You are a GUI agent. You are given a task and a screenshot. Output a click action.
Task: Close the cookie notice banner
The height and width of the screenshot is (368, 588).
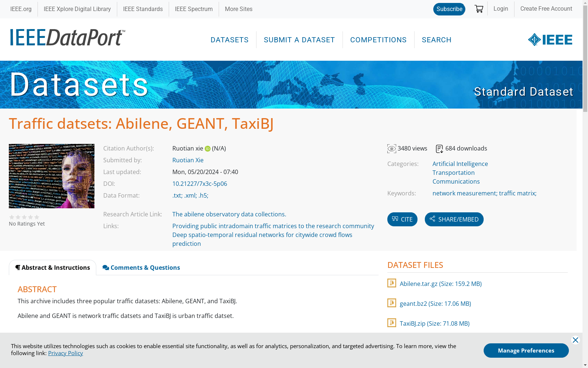pyautogui.click(x=576, y=340)
